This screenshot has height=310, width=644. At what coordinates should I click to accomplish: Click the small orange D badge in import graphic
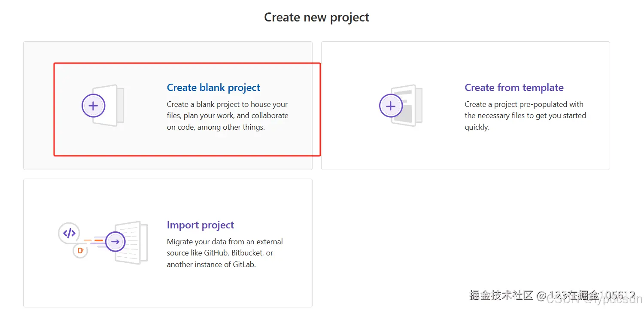(81, 250)
